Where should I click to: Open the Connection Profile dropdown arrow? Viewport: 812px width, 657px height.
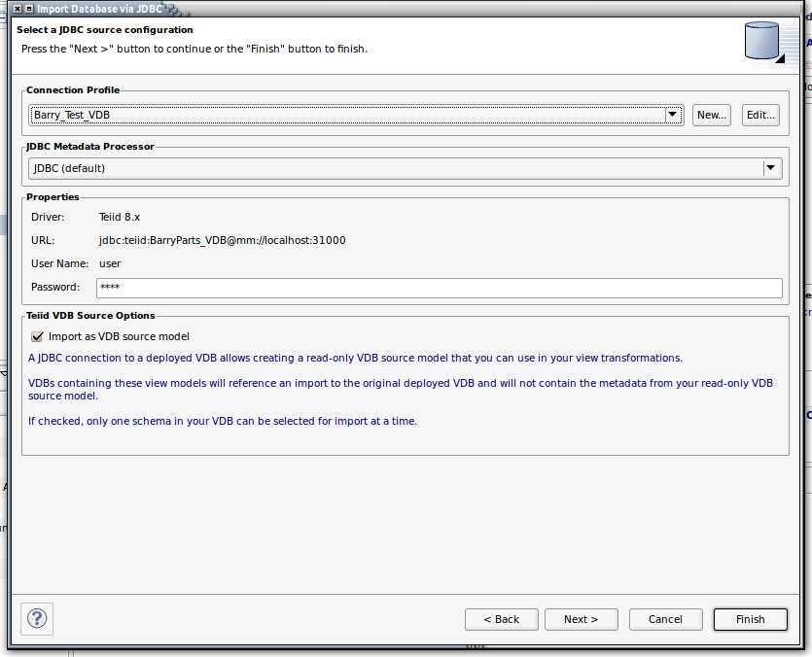tap(672, 115)
